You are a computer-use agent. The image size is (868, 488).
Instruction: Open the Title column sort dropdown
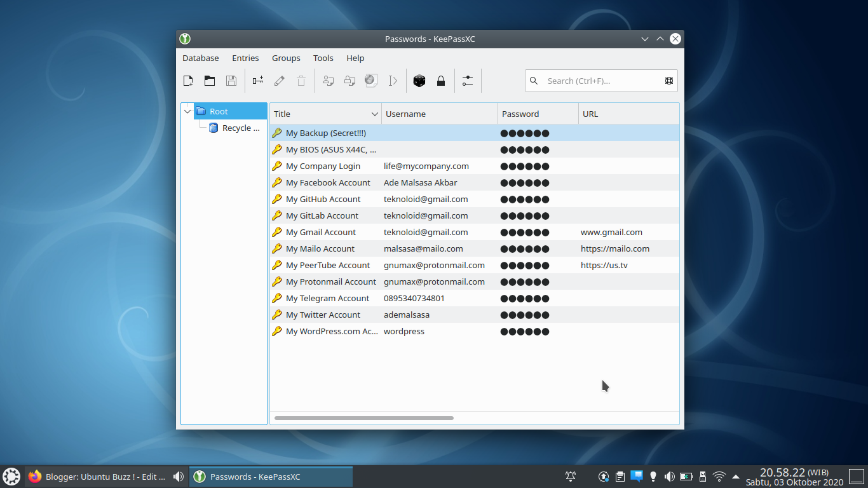tap(375, 113)
